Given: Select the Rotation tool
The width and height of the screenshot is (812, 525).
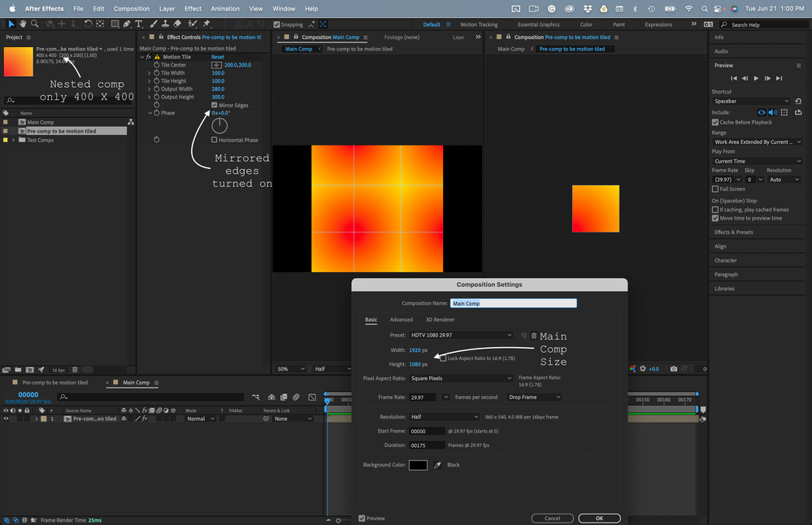Looking at the screenshot, I should [x=87, y=24].
